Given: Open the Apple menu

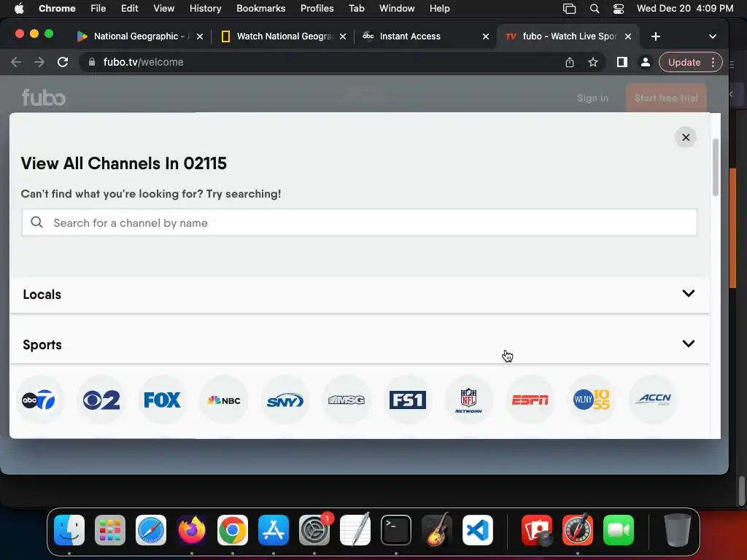Looking at the screenshot, I should point(19,8).
